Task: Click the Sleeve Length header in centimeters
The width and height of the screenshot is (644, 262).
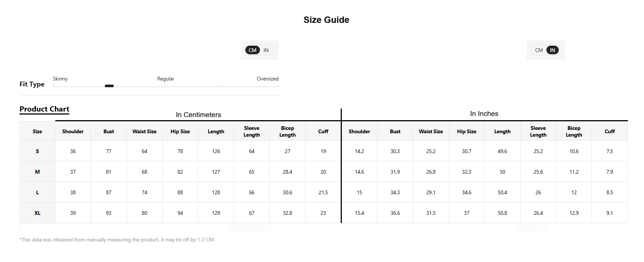Action: point(252,131)
